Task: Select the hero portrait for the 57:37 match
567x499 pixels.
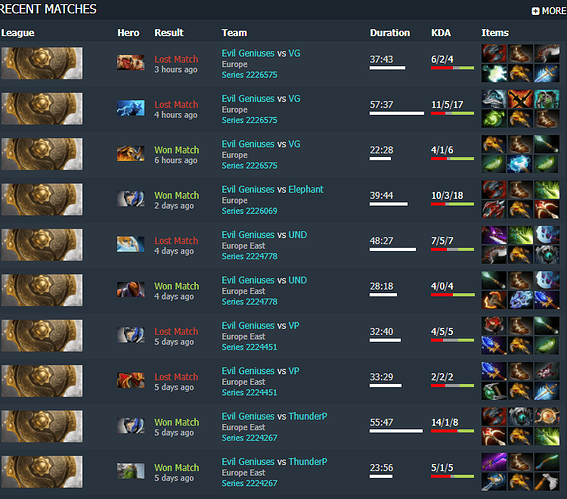Action: point(131,108)
